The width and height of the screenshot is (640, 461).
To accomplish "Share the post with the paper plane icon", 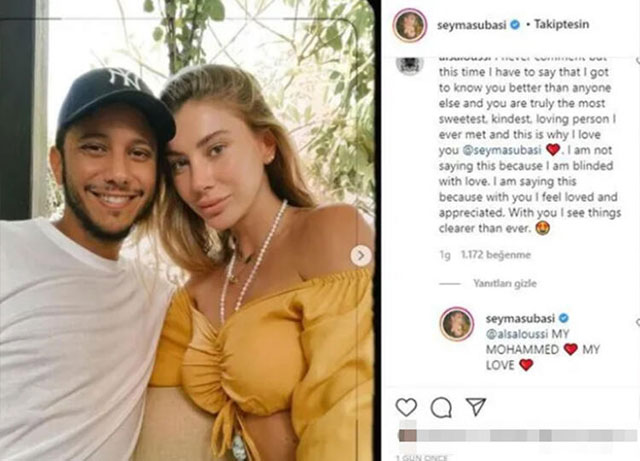I will [476, 407].
